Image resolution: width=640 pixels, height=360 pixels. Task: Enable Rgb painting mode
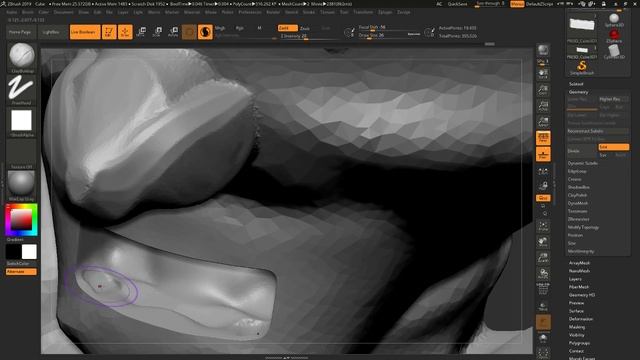coord(240,28)
